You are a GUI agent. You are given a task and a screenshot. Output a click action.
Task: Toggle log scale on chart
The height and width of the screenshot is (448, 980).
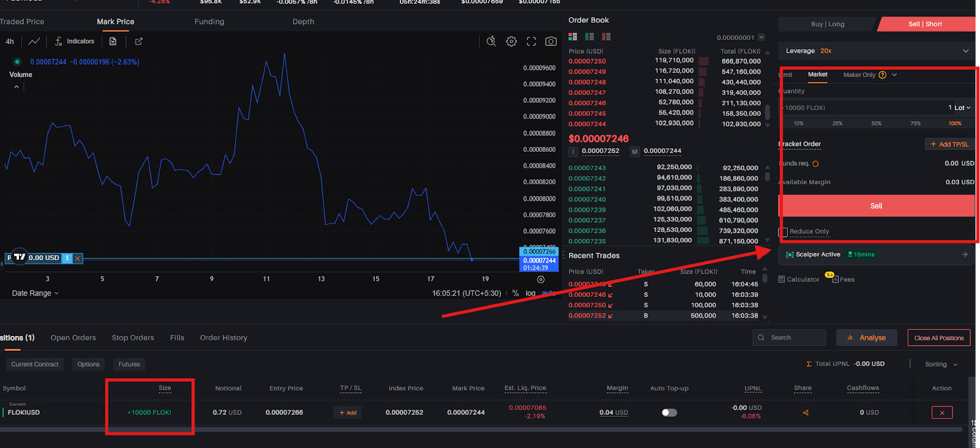click(x=530, y=293)
